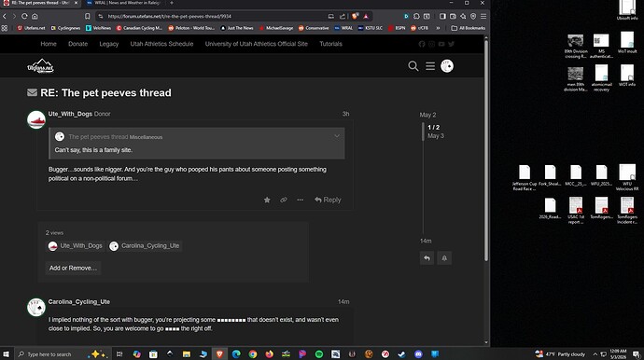Open All Bookmarks folder

[x=469, y=28]
